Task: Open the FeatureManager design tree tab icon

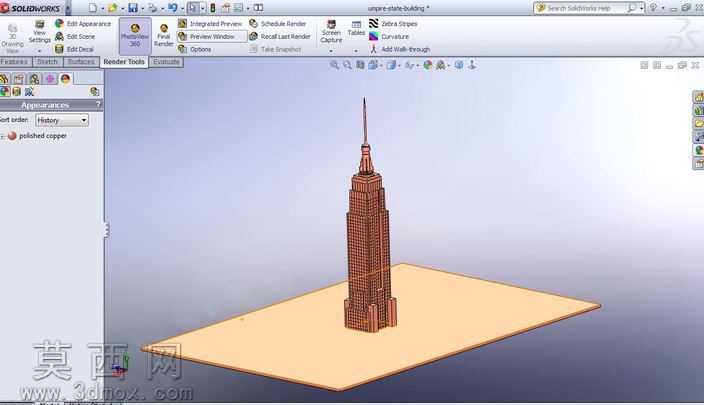Action: click(4, 79)
